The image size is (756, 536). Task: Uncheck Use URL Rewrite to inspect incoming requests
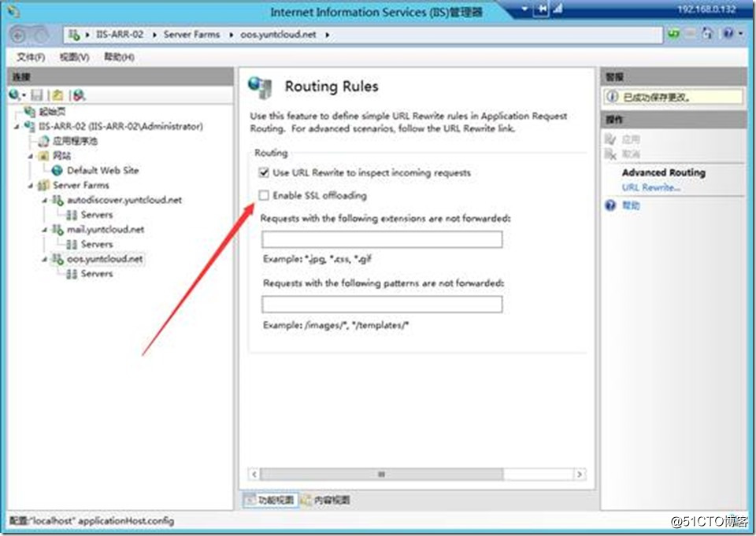pyautogui.click(x=264, y=172)
